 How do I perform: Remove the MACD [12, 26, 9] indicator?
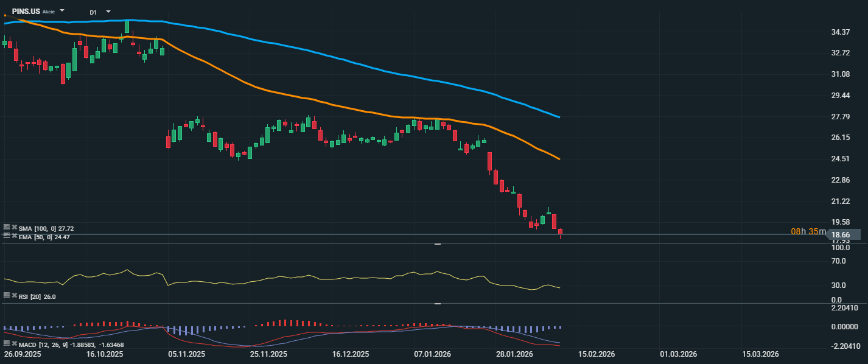coord(14,344)
